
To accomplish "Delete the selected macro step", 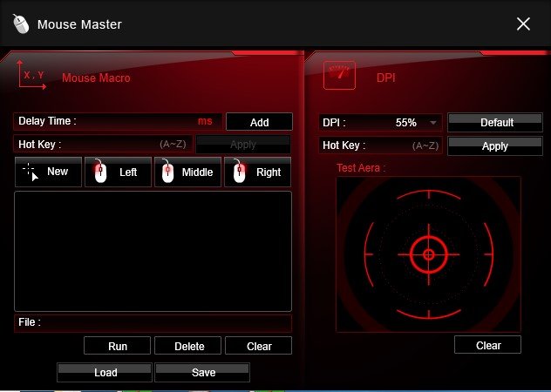I will (x=187, y=346).
